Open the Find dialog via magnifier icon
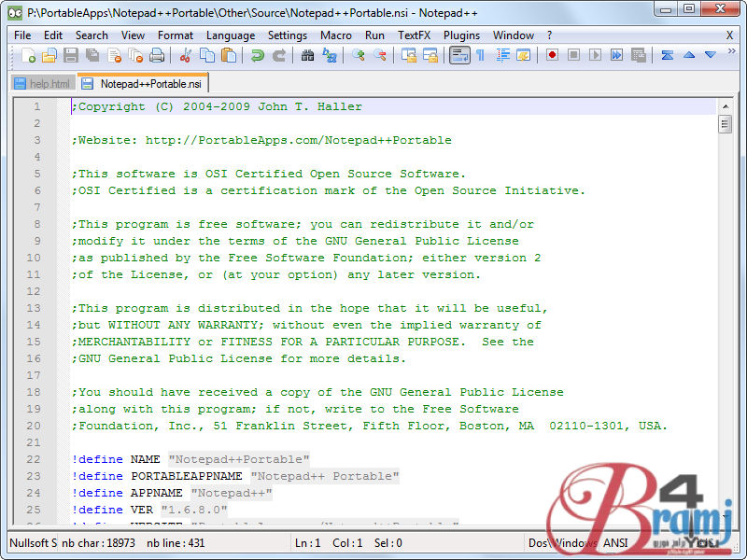 [x=306, y=56]
